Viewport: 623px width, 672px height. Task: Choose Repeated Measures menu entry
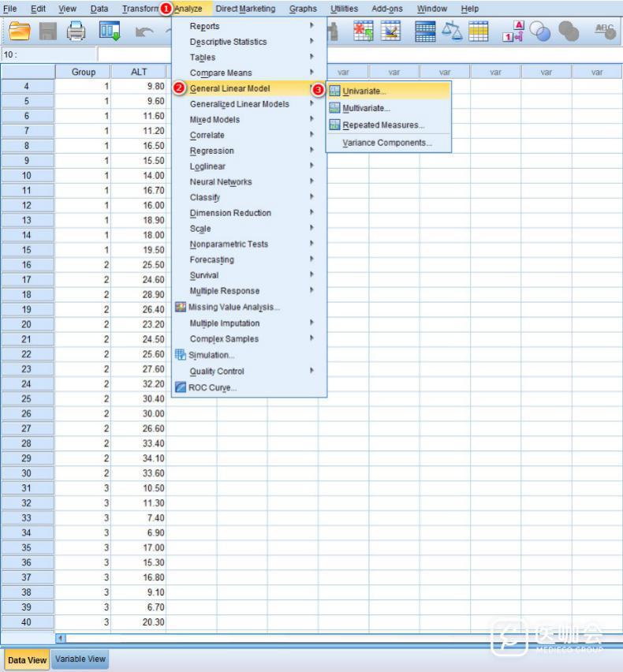click(382, 125)
